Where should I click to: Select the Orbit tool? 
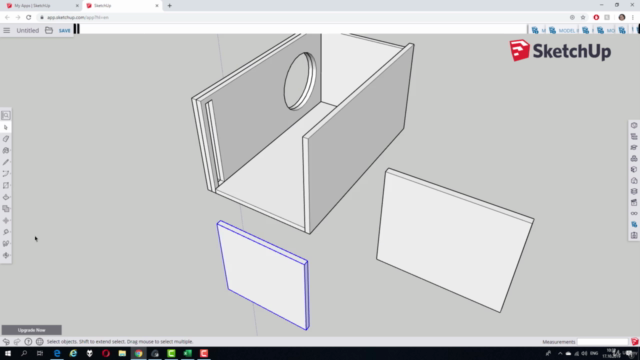pos(6,255)
